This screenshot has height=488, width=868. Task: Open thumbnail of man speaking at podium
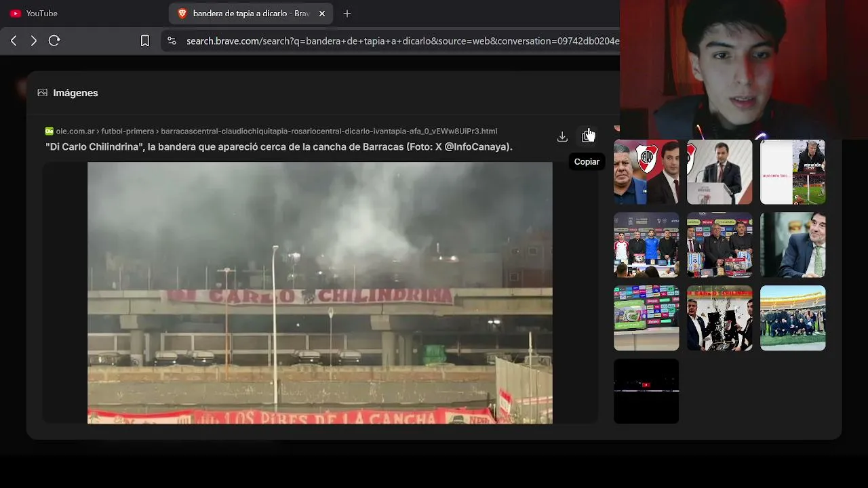pyautogui.click(x=719, y=172)
